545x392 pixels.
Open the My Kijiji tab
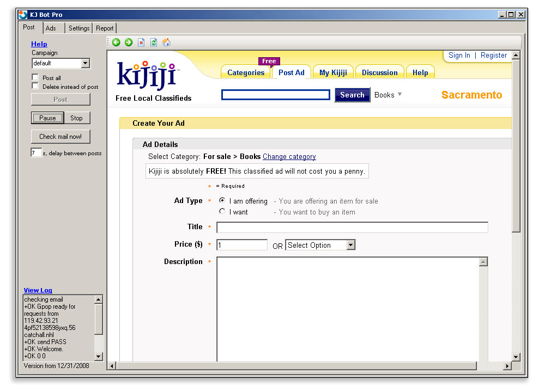[x=333, y=72]
